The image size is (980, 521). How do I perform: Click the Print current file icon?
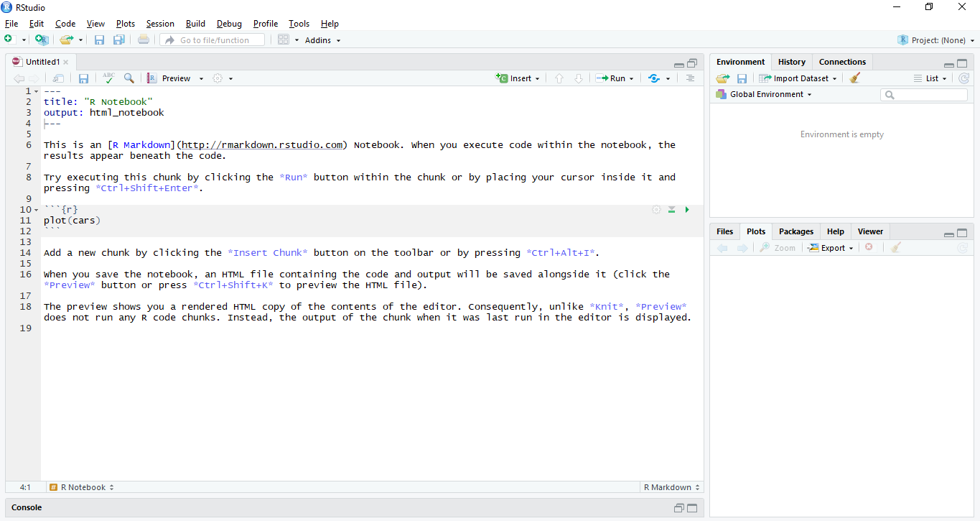pos(144,40)
